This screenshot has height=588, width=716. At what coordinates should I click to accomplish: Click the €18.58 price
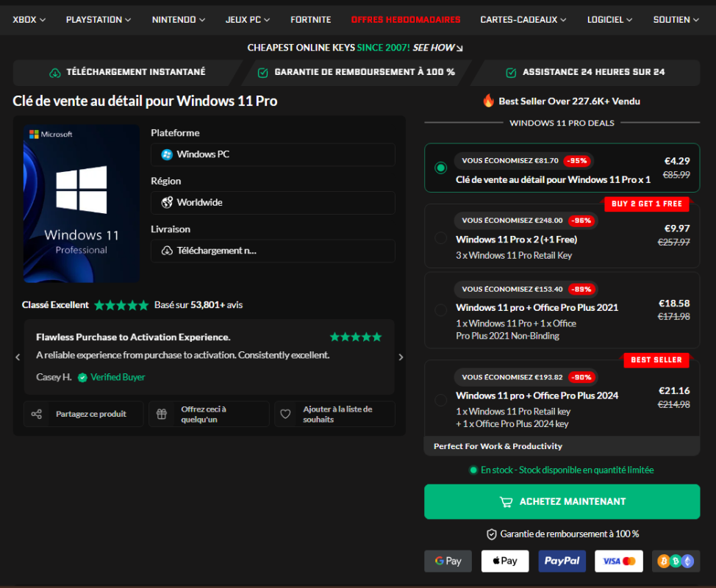click(674, 303)
